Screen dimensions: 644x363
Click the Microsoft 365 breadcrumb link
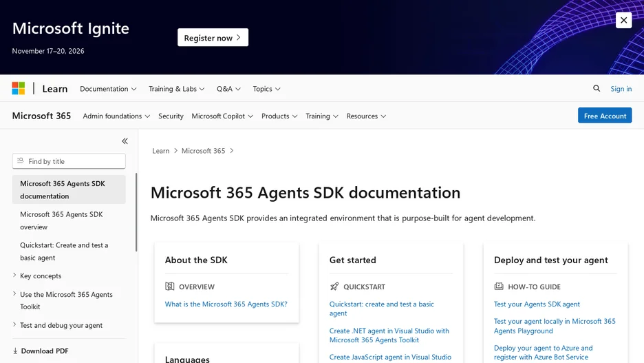[203, 151]
